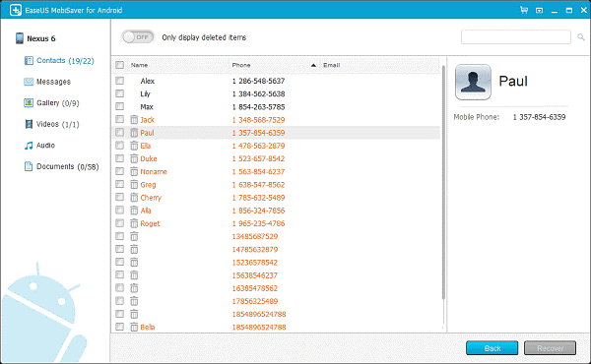The width and height of the screenshot is (591, 364).
Task: Select the Cherry contact name
Action: (151, 198)
